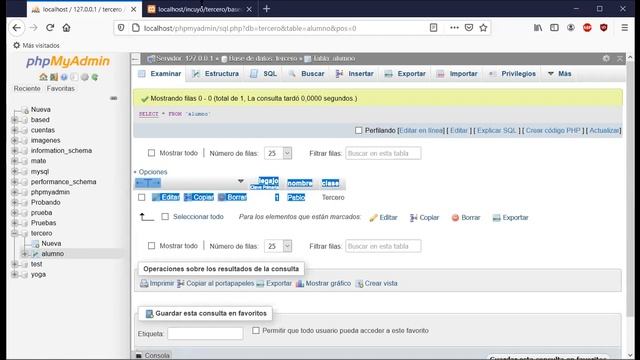Image resolution: width=640 pixels, height=360 pixels.
Task: Click the Etiqueta input field
Action: click(205, 333)
